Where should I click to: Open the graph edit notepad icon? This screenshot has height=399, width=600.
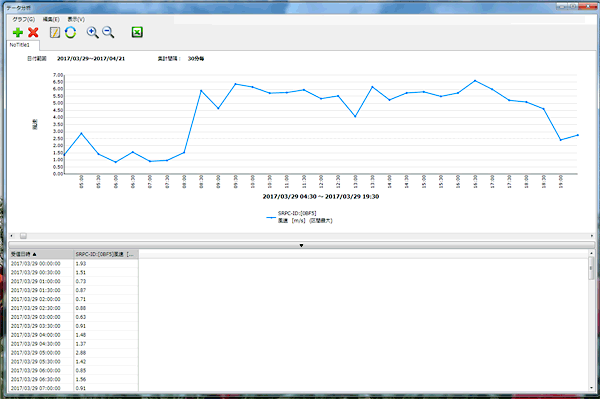pyautogui.click(x=55, y=33)
